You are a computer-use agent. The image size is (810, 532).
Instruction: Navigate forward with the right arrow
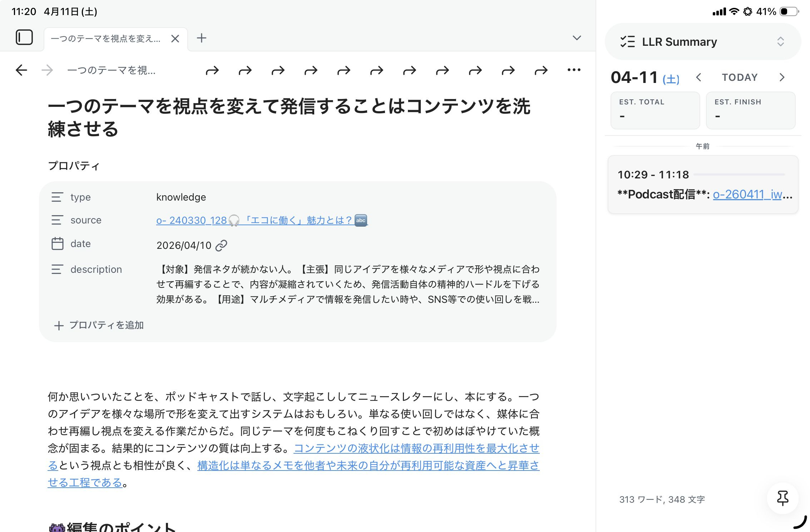pos(47,70)
